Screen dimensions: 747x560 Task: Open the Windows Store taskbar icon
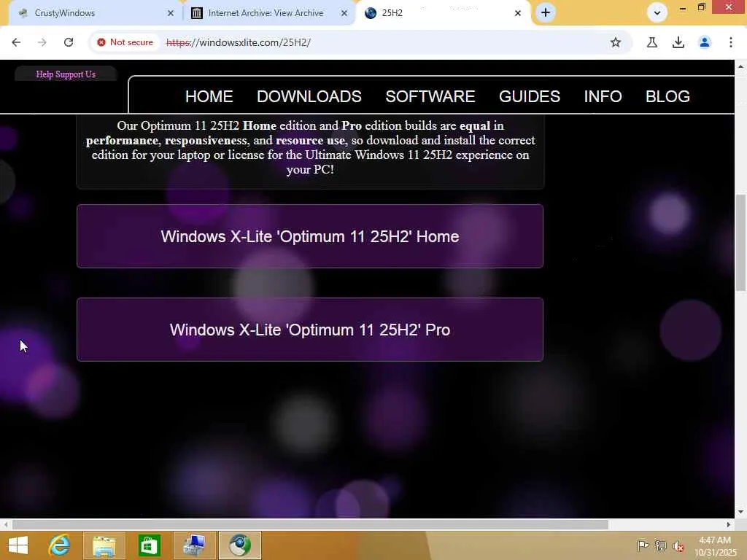[x=149, y=545]
